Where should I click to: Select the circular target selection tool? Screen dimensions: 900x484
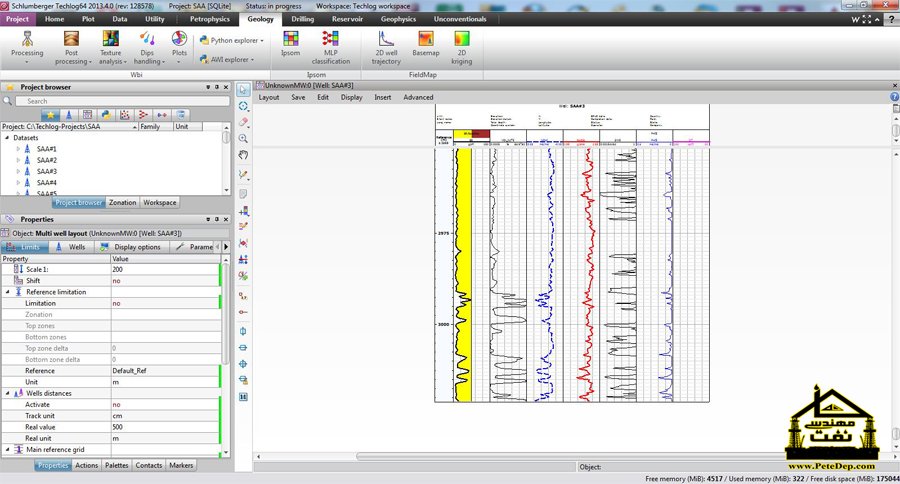[243, 106]
